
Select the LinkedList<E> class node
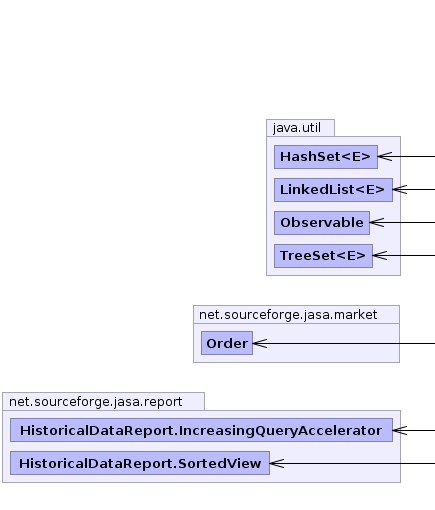pyautogui.click(x=333, y=190)
